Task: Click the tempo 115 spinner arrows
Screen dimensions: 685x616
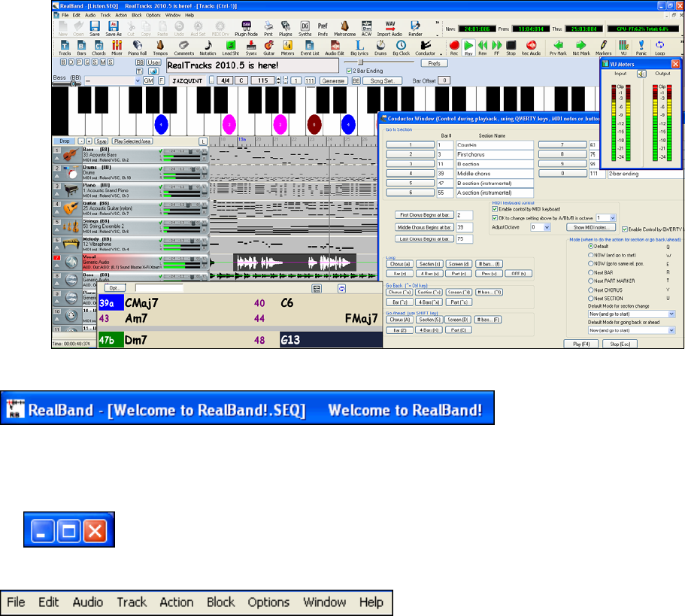Action: click(x=278, y=80)
